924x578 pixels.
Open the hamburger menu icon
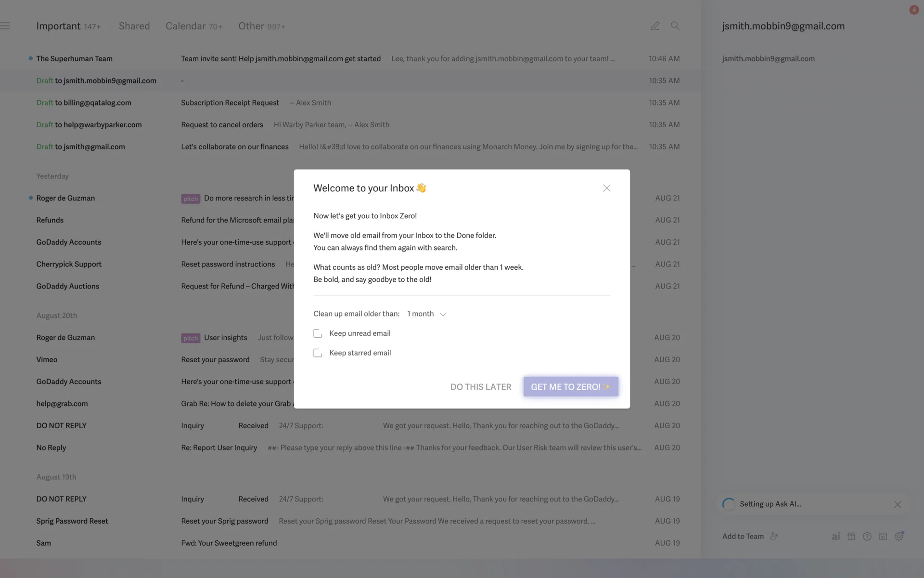pos(5,26)
